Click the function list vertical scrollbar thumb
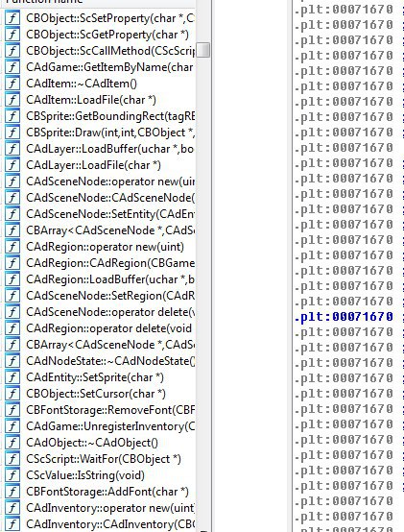Screen dimensions: 404x532 click(x=203, y=50)
